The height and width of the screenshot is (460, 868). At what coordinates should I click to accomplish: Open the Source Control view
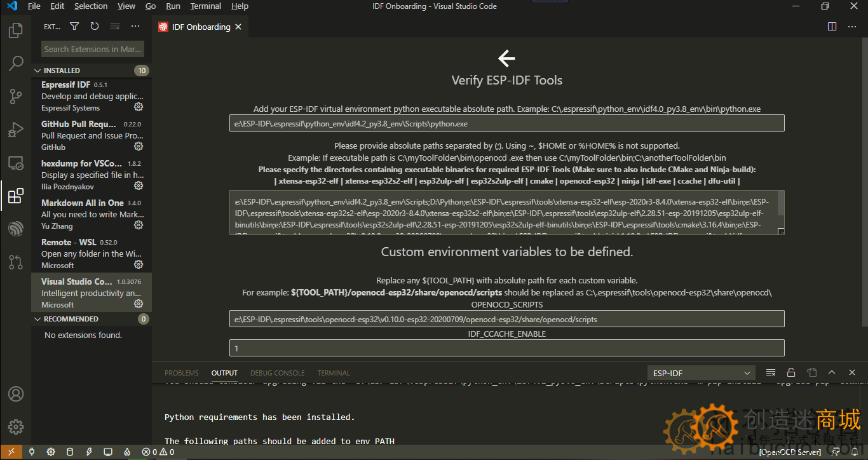point(16,97)
